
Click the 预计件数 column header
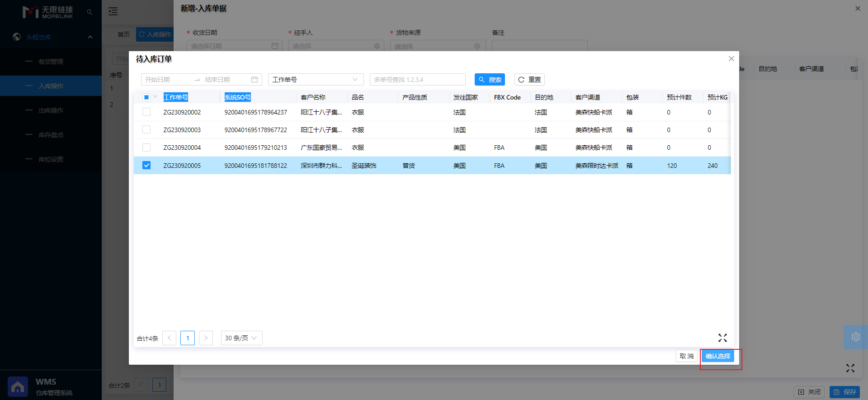(x=679, y=97)
